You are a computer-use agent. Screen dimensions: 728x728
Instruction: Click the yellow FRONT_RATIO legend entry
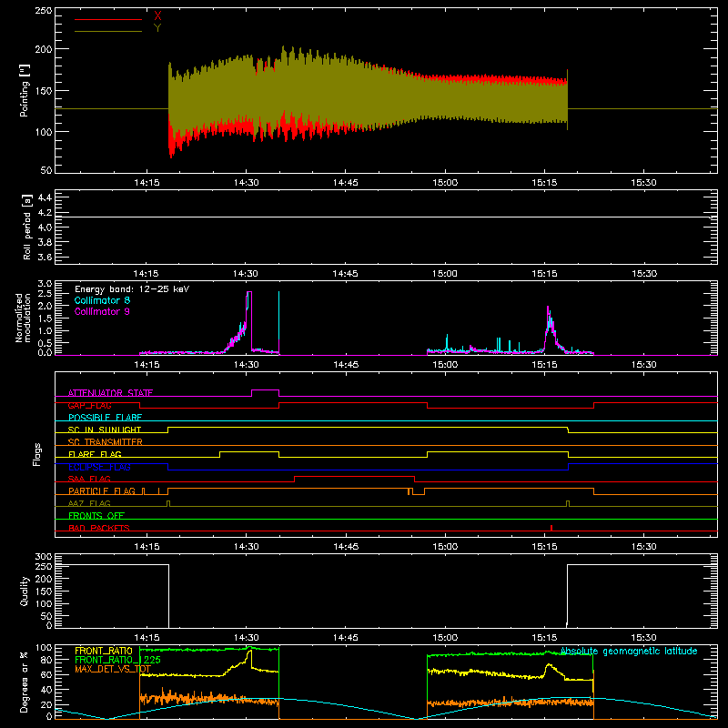[x=104, y=651]
